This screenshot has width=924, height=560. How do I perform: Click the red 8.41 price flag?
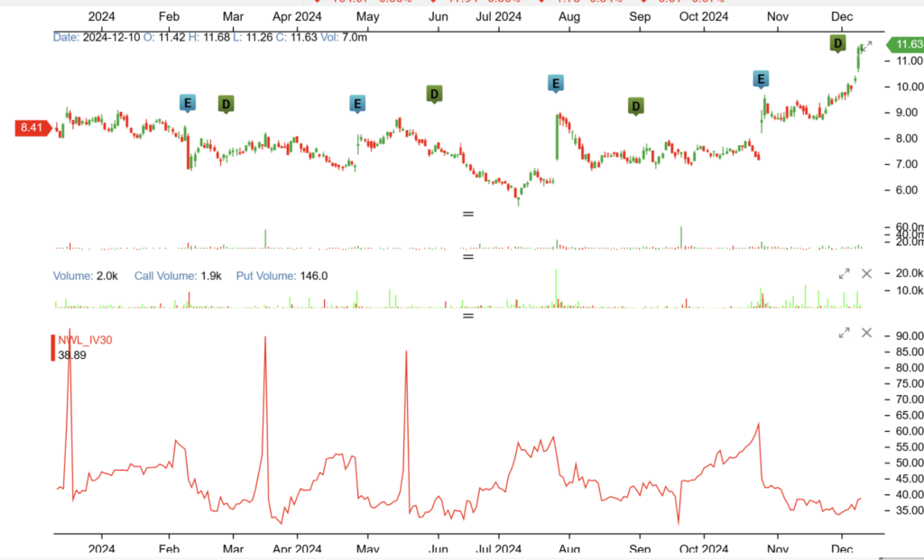(x=33, y=128)
